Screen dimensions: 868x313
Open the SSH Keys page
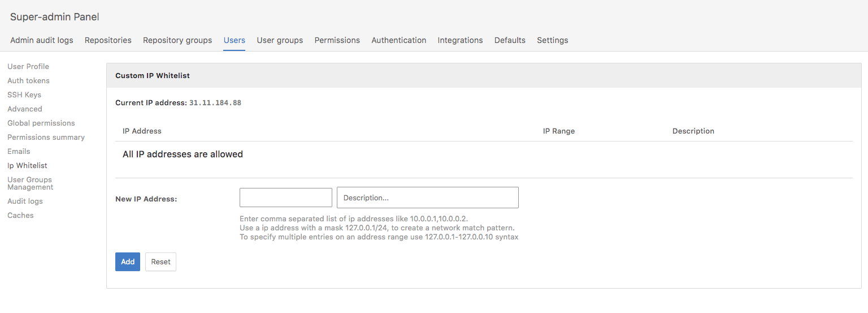coord(24,95)
